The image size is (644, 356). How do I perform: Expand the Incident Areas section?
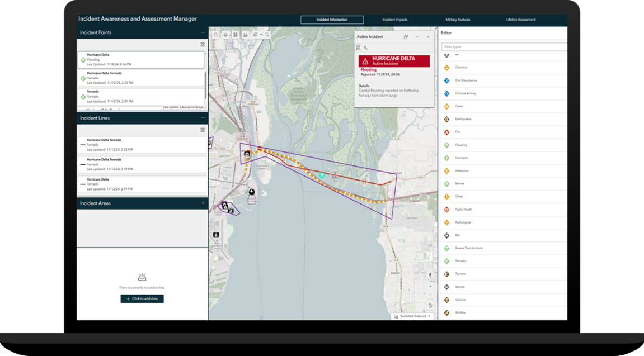[203, 203]
